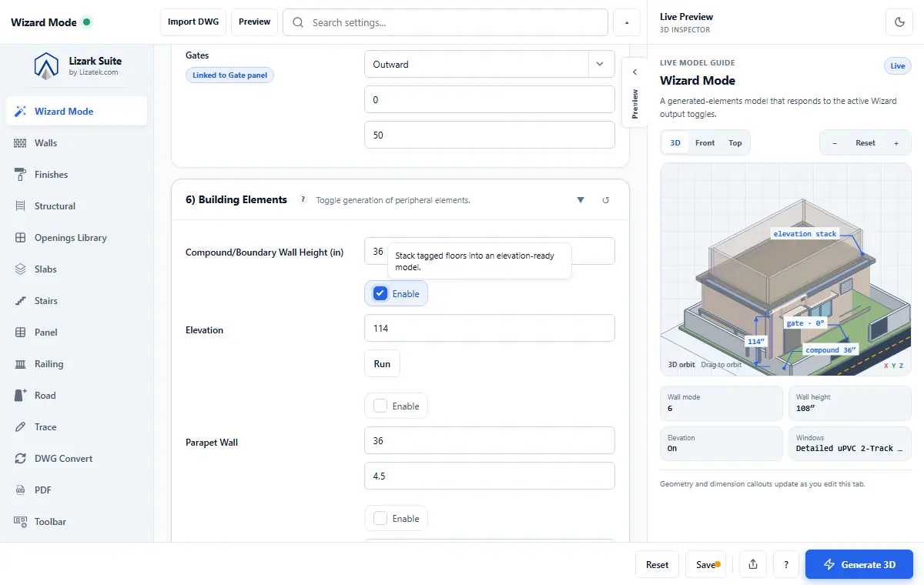Click the Wall height 108″ card
The width and height of the screenshot is (924, 585).
[x=850, y=403]
